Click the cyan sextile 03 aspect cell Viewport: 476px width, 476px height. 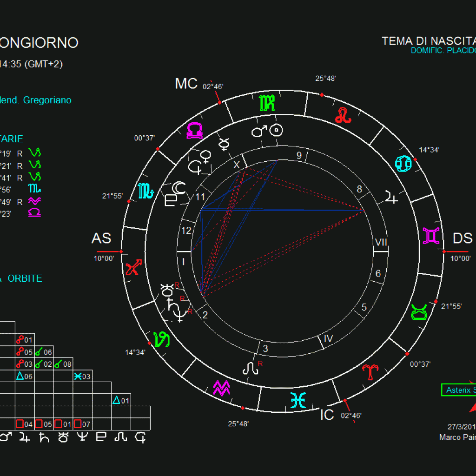[83, 377]
